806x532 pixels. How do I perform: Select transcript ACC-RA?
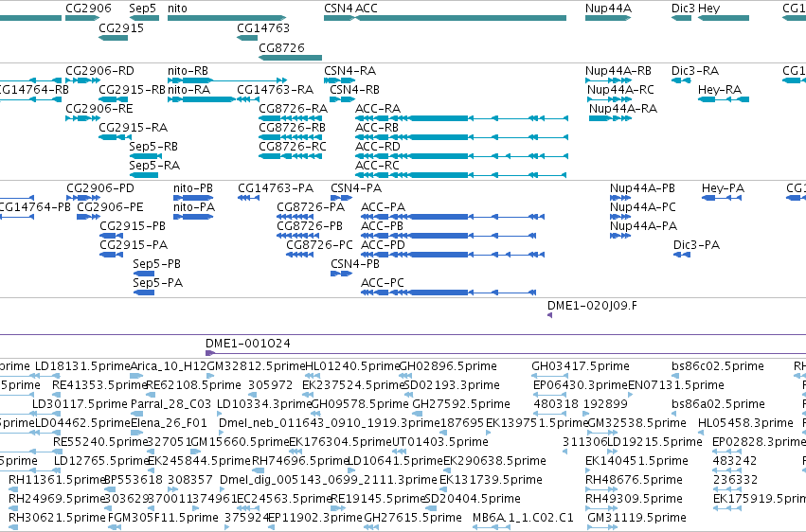(378, 108)
